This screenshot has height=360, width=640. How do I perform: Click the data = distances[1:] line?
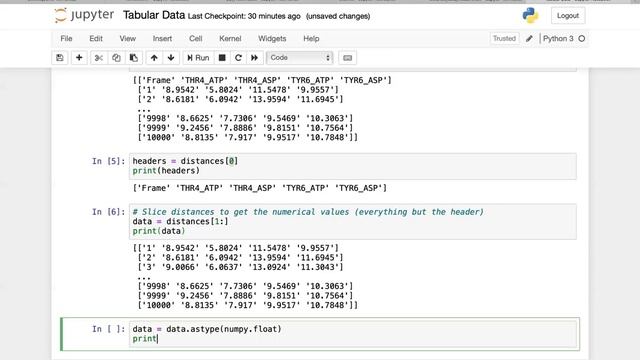(180, 222)
